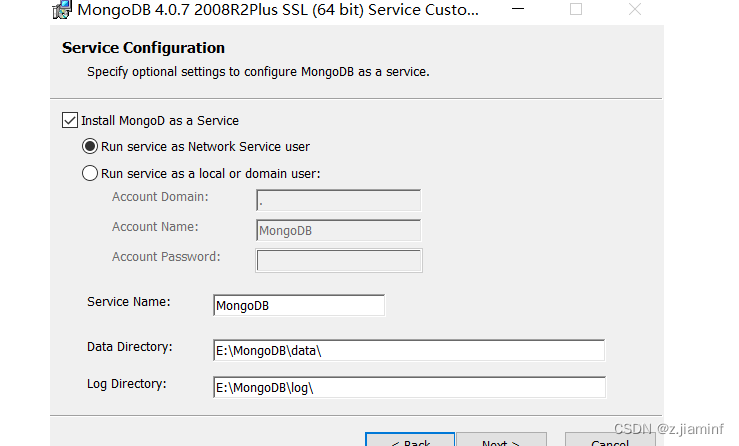Minimize the installer window
The image size is (739, 446).
[518, 9]
